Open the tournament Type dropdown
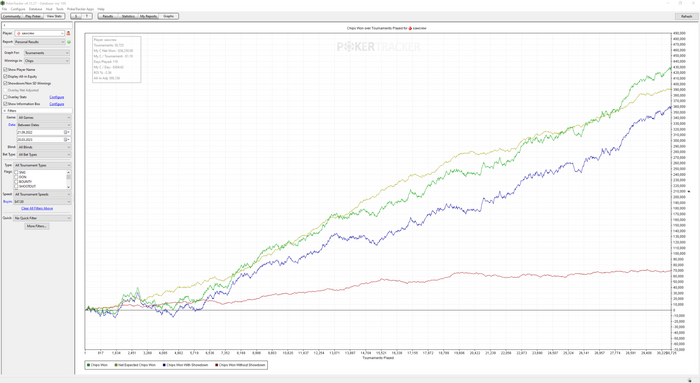 coord(42,165)
